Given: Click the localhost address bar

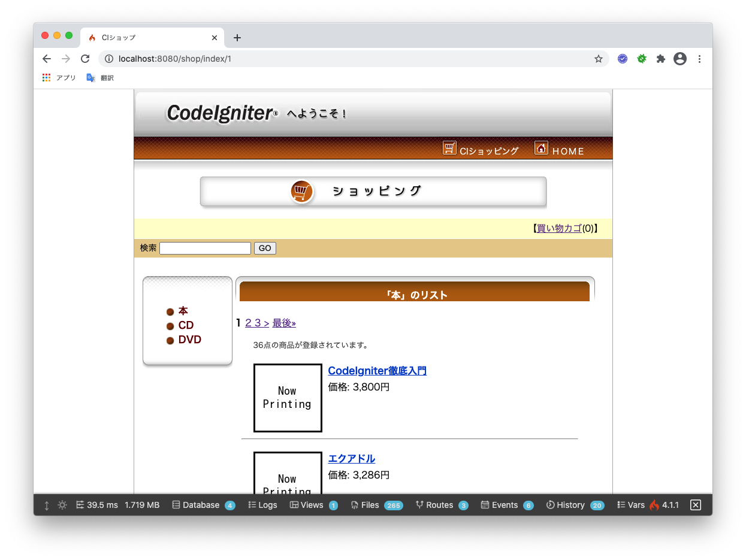Looking at the screenshot, I should point(354,59).
